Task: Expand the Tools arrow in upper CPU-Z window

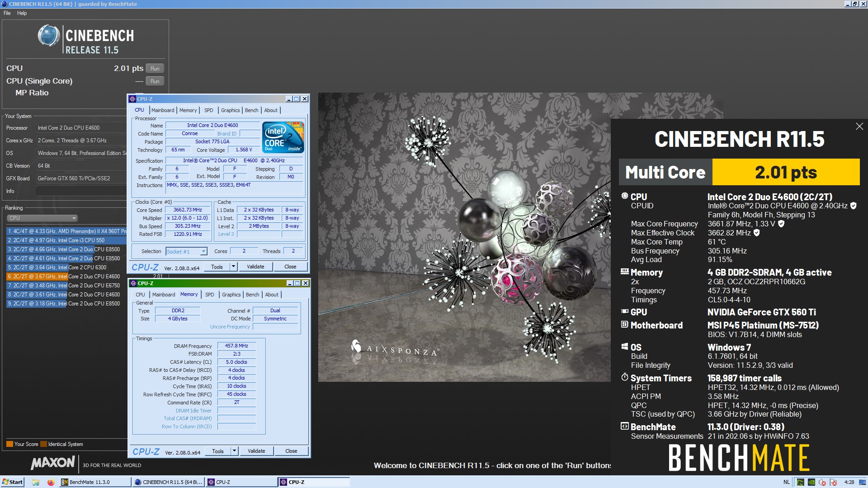Action: (234, 267)
